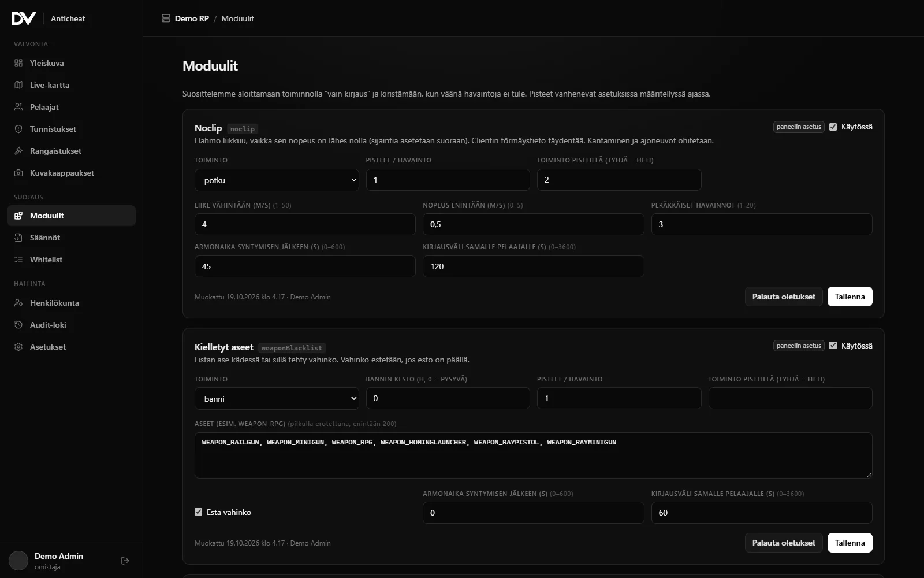924x578 pixels.
Task: Open Yleiskuva in the sidebar
Action: click(x=71, y=63)
